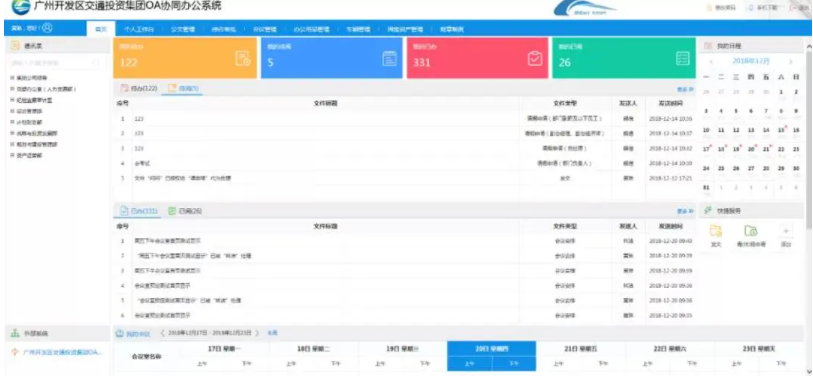
Task: Open the 发文 quick service folder icon
Action: 716,231
